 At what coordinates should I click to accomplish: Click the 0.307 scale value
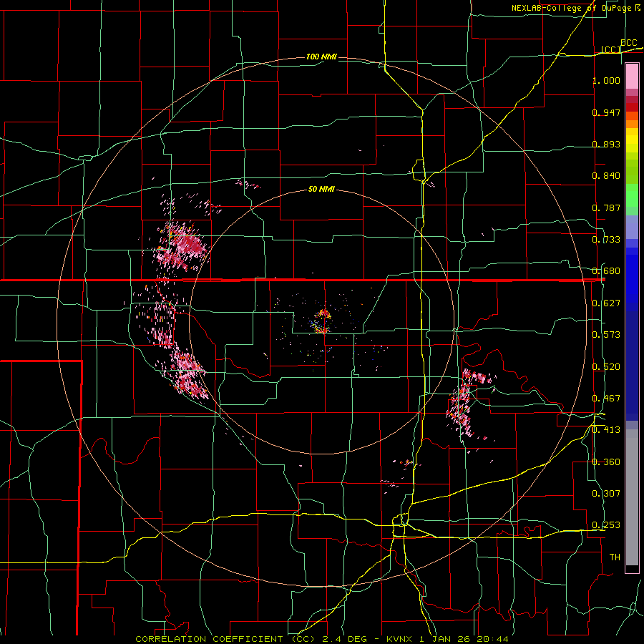point(606,494)
